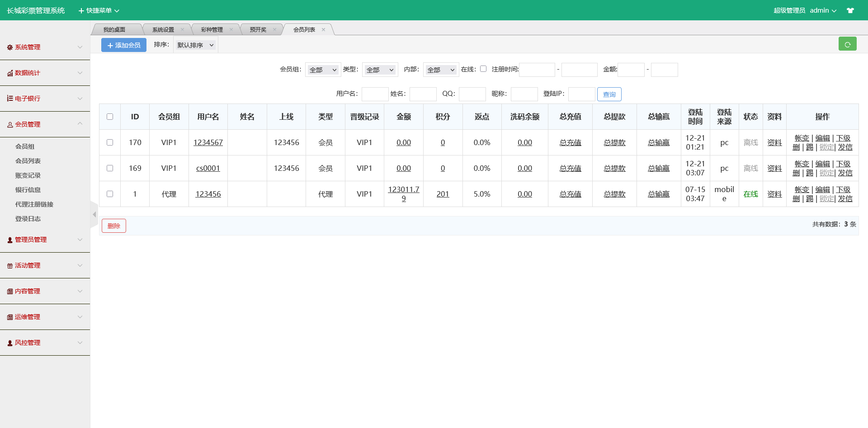Open the 会员管理 person icon
Screen dimensions: 868x428
click(9, 124)
